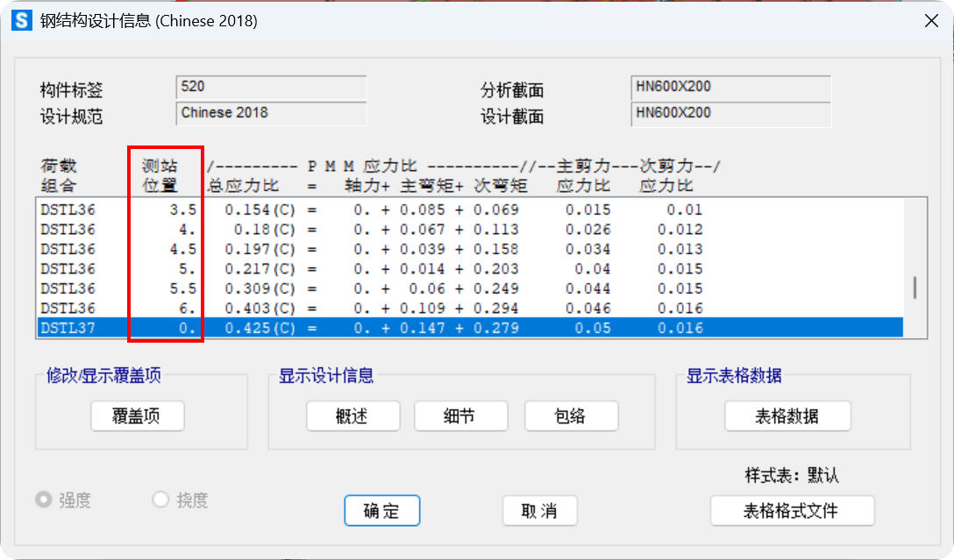Click the 分析截面 field HN600X200

[730, 88]
